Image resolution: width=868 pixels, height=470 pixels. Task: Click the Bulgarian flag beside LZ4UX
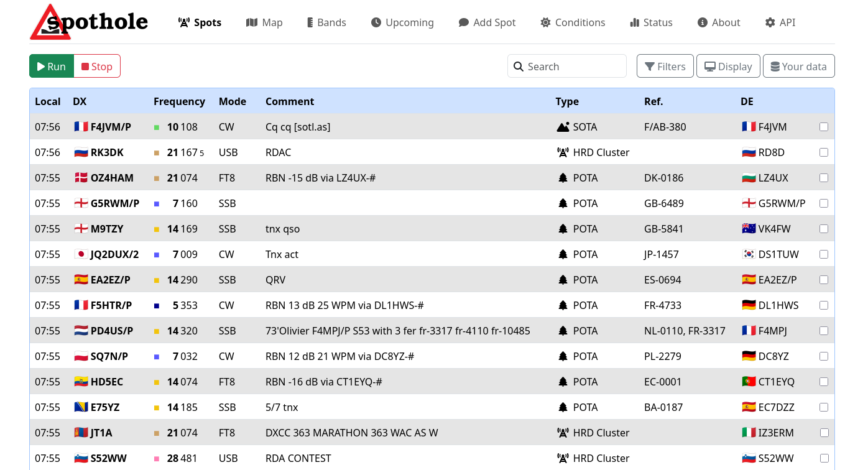749,178
